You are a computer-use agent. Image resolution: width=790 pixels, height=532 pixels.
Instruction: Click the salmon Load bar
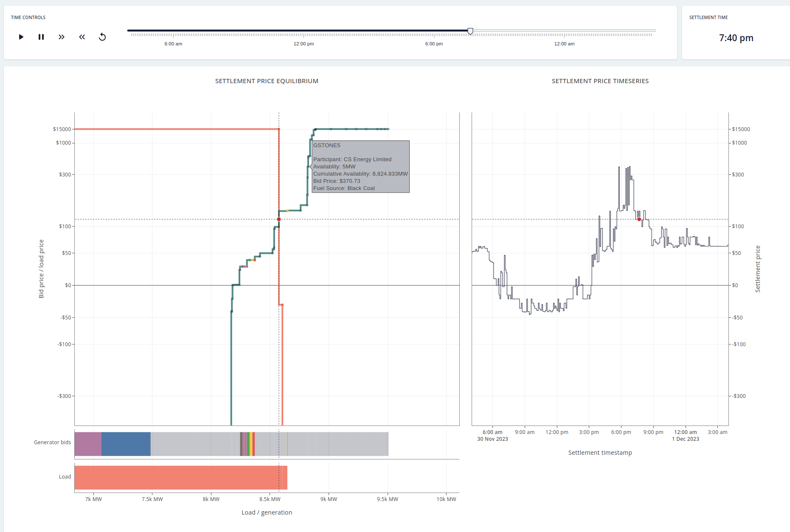pos(180,477)
